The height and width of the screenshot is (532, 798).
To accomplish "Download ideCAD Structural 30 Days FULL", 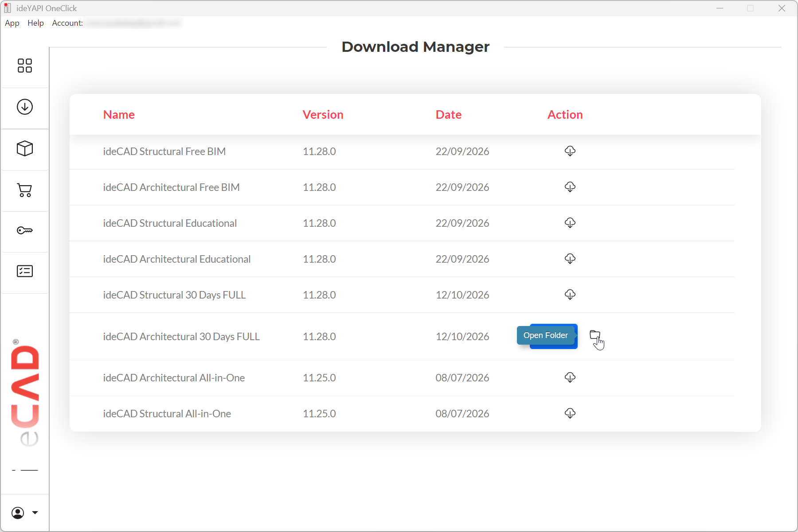I will point(570,295).
